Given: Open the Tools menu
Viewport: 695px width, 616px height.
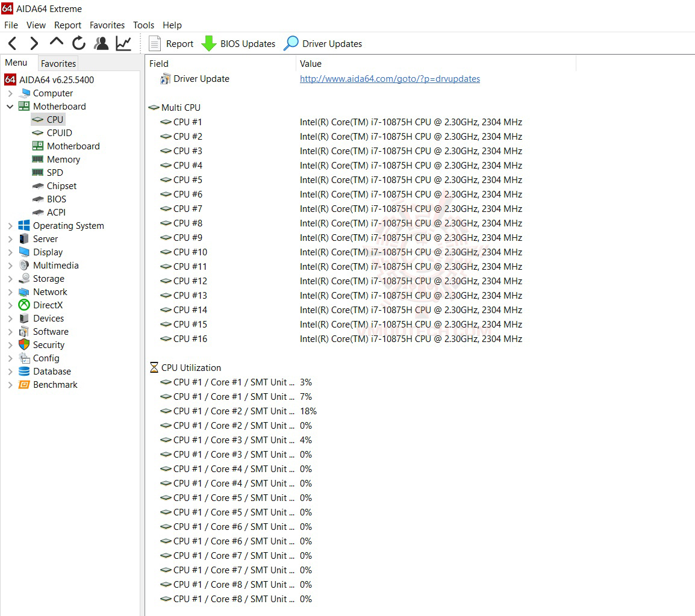Looking at the screenshot, I should pos(143,25).
